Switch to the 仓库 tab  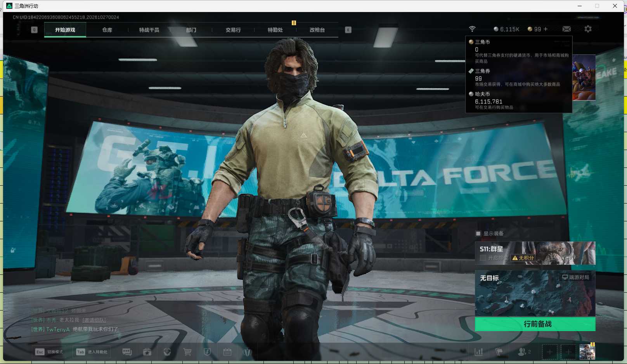[107, 30]
